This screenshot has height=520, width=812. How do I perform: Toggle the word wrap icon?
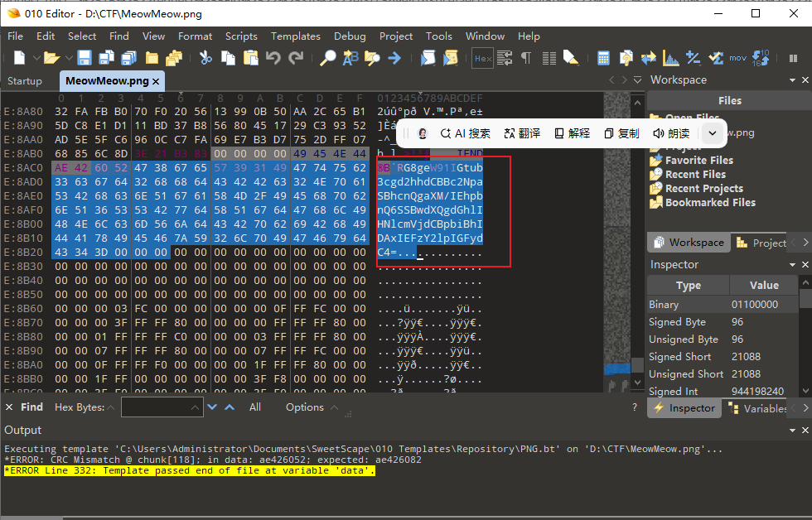505,58
